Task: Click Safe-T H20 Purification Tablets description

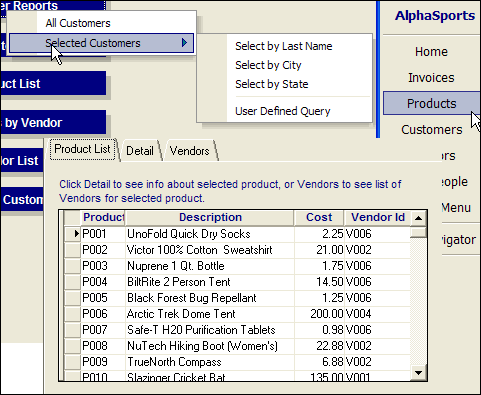Action: pos(201,330)
